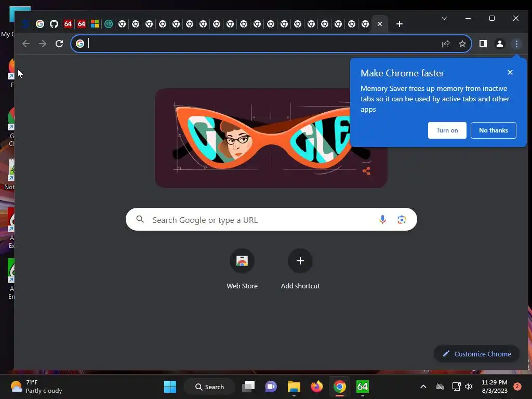532x399 pixels.
Task: Open the Google Doodle image
Action: [271, 138]
